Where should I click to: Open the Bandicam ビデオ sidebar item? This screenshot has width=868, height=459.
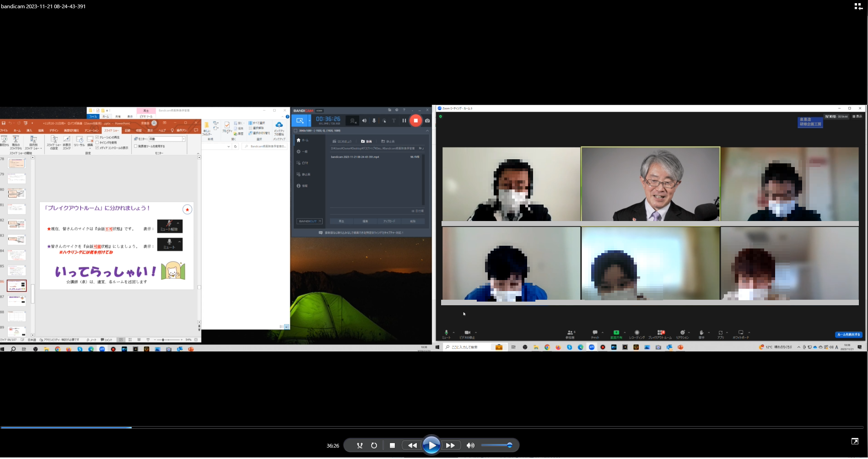tap(303, 163)
